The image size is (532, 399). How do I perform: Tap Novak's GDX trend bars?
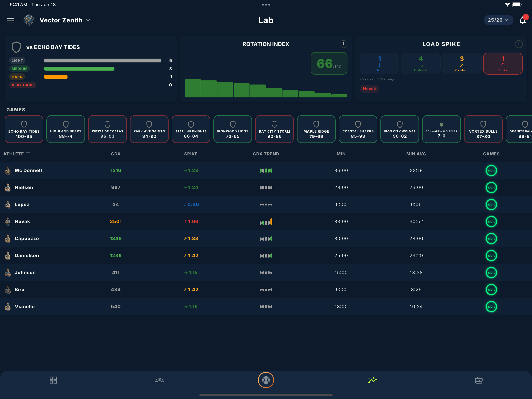click(266, 222)
